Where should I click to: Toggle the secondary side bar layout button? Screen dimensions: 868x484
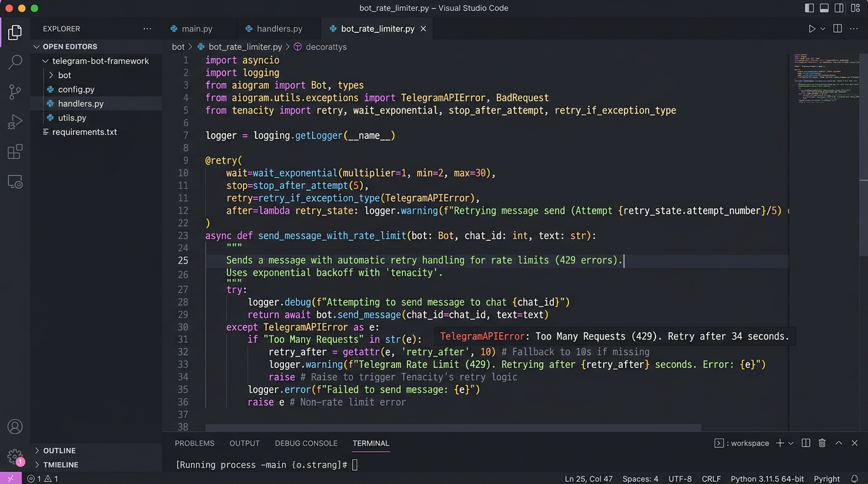[840, 8]
